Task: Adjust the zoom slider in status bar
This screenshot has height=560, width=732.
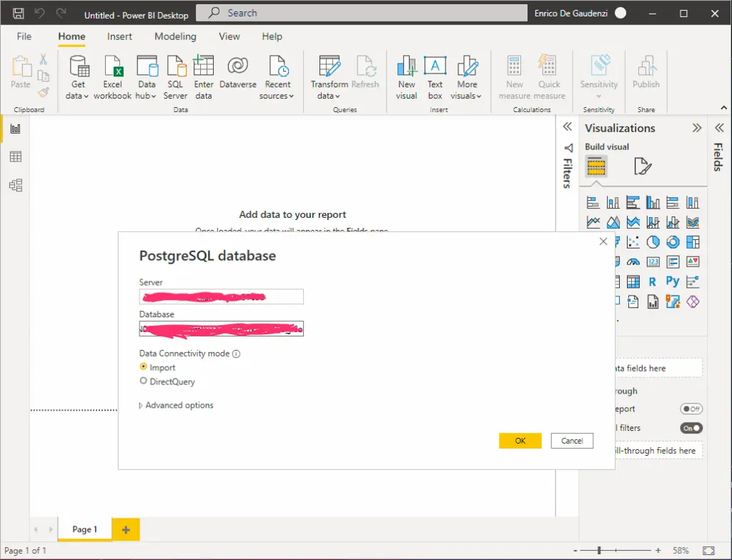Action: 599,551
